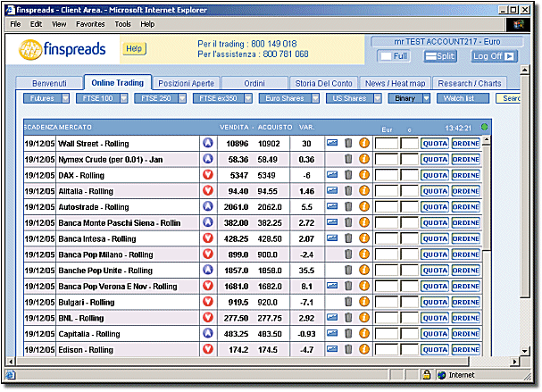Delete Banca Intesa using its trash icon
Screen dimensions: 542x392
coord(348,238)
